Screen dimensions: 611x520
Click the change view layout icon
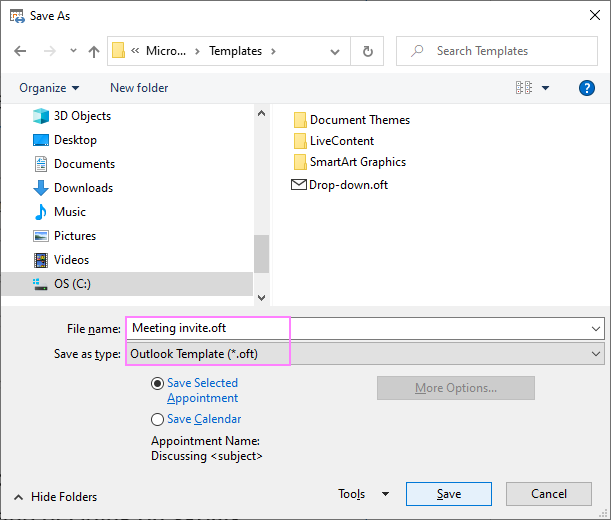click(x=524, y=88)
